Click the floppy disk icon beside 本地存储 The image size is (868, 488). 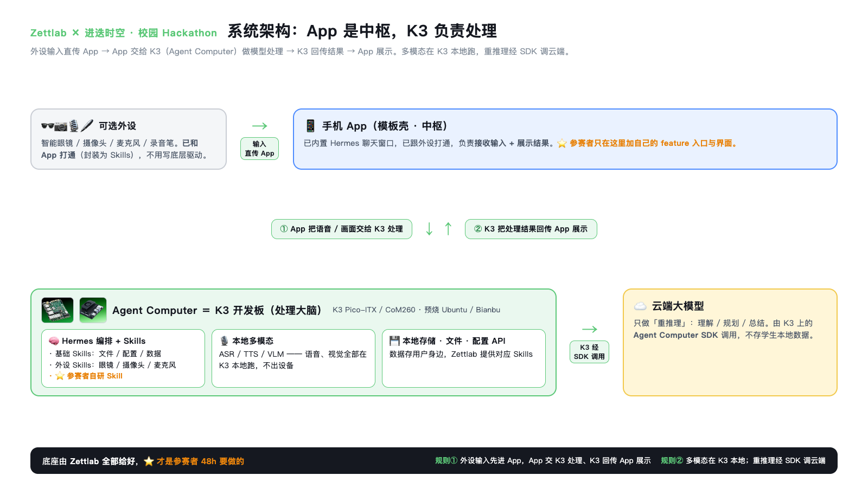[x=394, y=341]
